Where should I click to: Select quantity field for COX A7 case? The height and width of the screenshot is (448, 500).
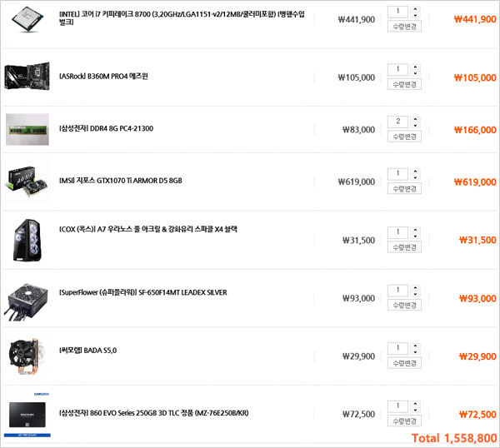point(398,232)
